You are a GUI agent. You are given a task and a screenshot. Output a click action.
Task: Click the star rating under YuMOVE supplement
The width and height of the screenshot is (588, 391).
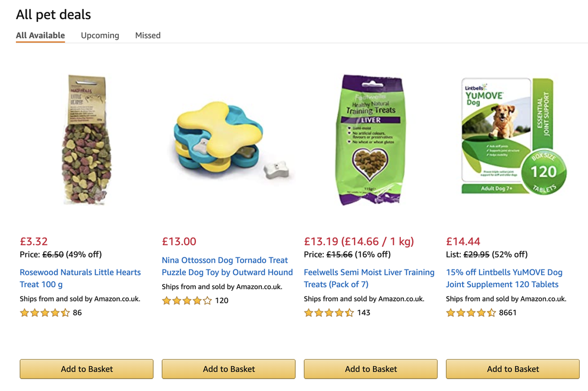(471, 312)
